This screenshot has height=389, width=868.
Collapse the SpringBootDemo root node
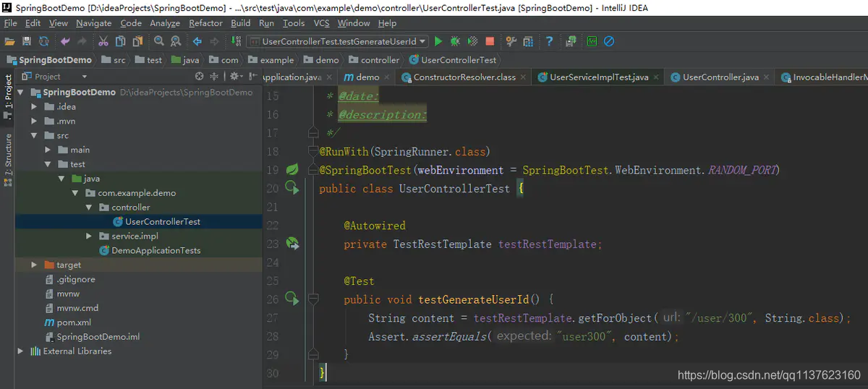pyautogui.click(x=21, y=93)
